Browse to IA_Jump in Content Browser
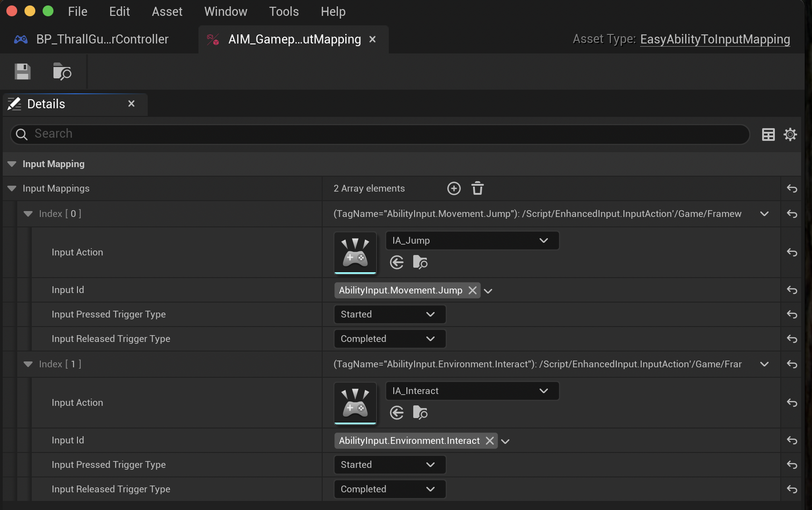 point(420,262)
